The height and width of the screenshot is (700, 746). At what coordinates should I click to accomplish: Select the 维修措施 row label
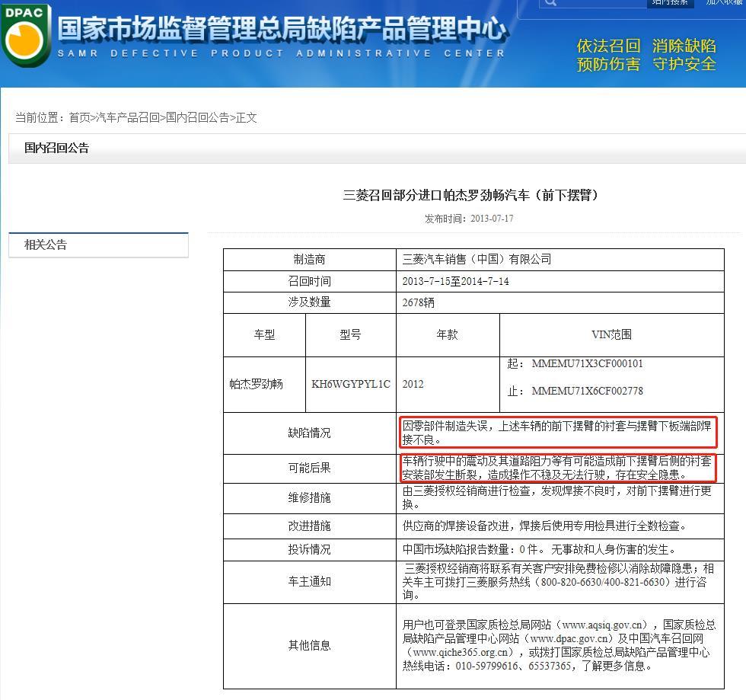[309, 498]
